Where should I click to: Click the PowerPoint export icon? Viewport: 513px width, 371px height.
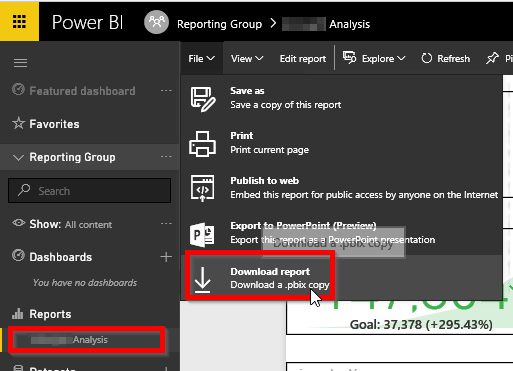(202, 235)
